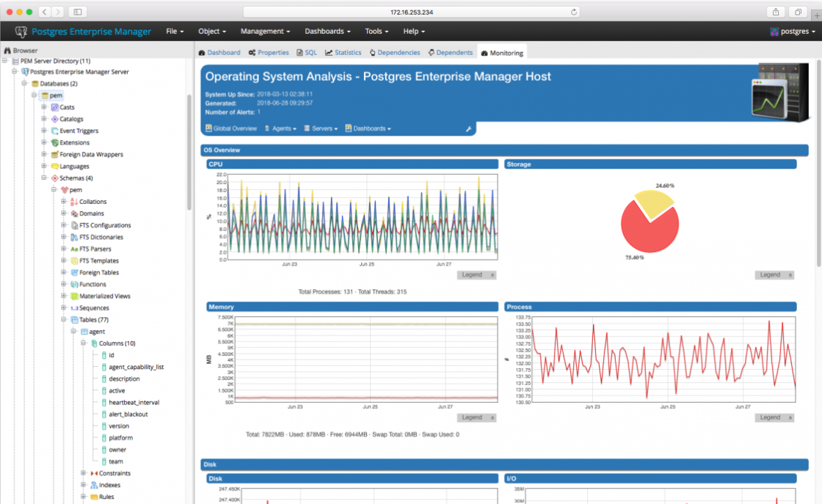Click the wrench settings icon in dashboard toolbar
Image resolution: width=822 pixels, height=504 pixels.
(469, 129)
